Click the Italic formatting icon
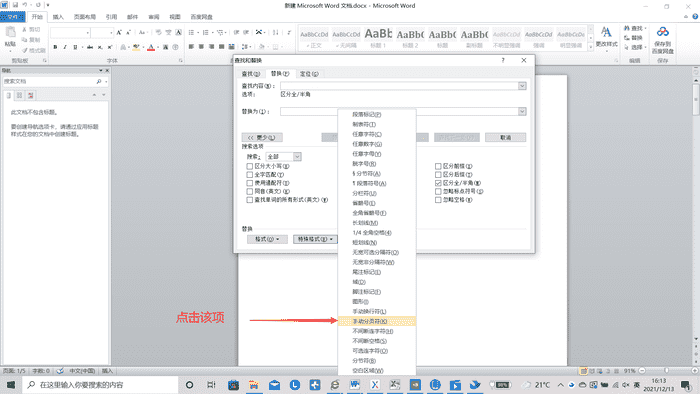 point(65,47)
